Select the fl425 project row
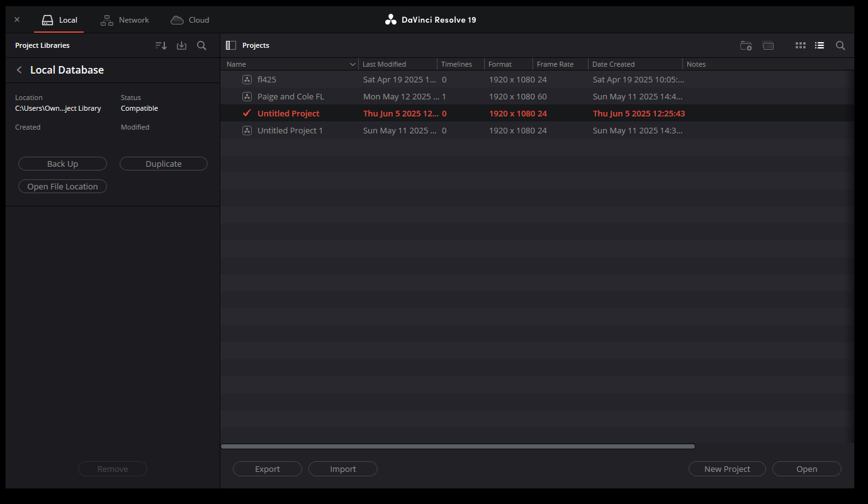The height and width of the screenshot is (504, 868). point(537,79)
